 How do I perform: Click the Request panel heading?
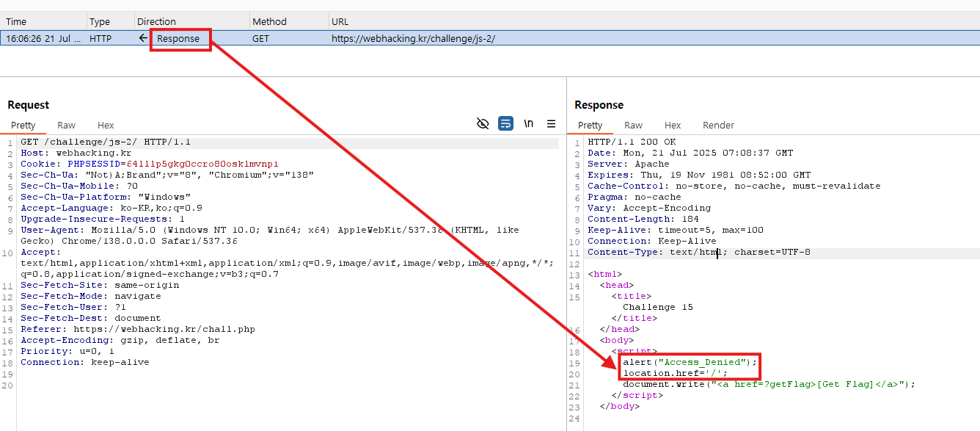29,105
